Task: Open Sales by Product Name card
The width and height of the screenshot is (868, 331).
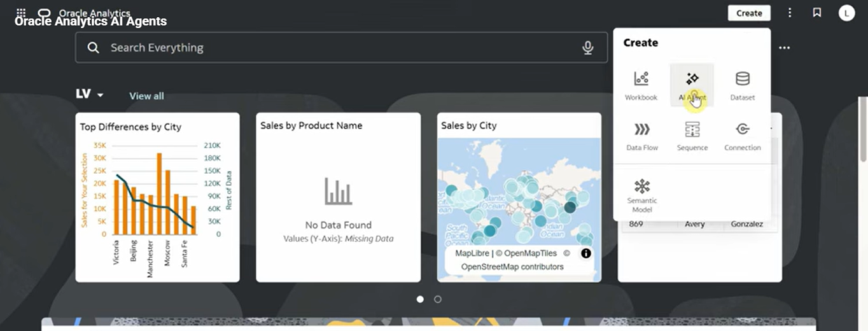Action: tap(338, 197)
